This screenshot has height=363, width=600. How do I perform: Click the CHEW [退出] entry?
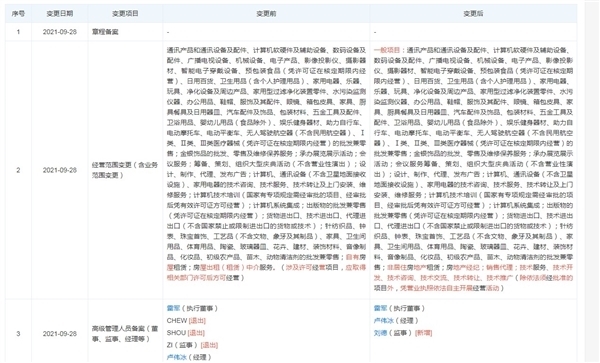click(x=186, y=321)
